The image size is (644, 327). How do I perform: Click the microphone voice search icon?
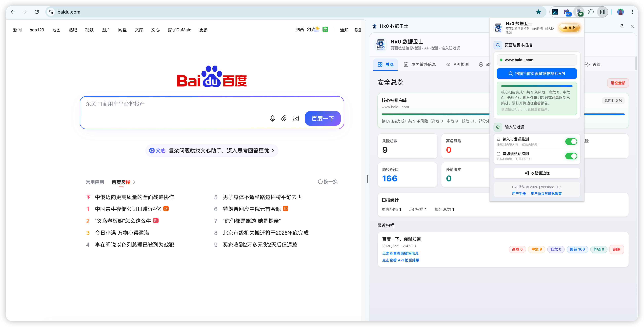272,118
